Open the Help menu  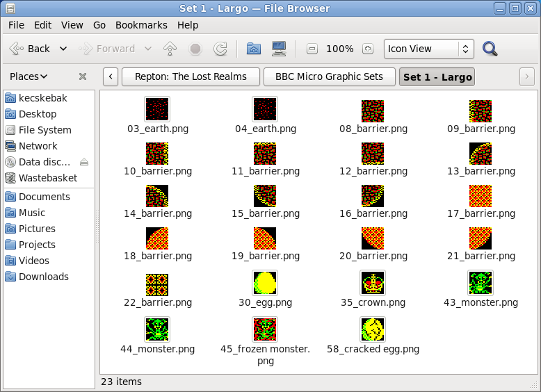pyautogui.click(x=188, y=25)
